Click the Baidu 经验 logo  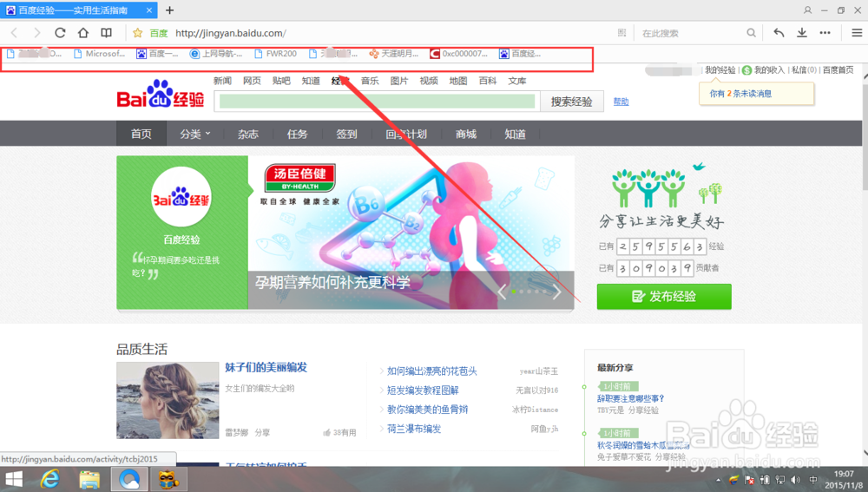[161, 94]
